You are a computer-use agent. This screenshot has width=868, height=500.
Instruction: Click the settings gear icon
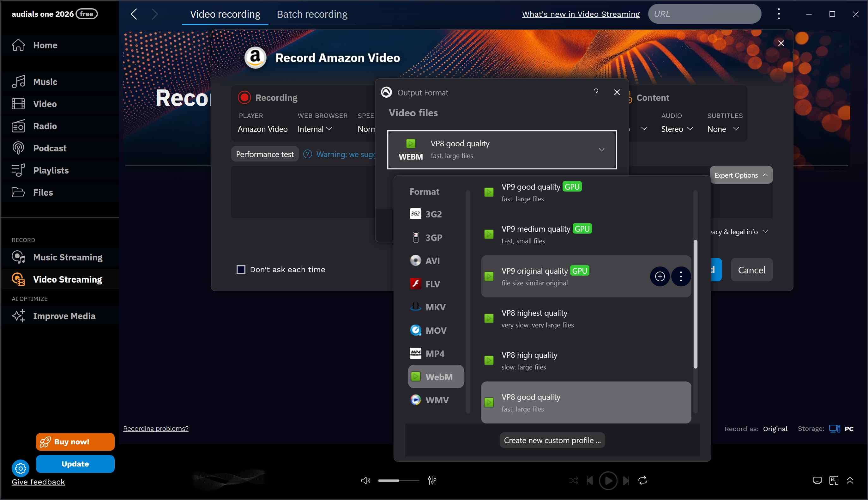pyautogui.click(x=21, y=468)
